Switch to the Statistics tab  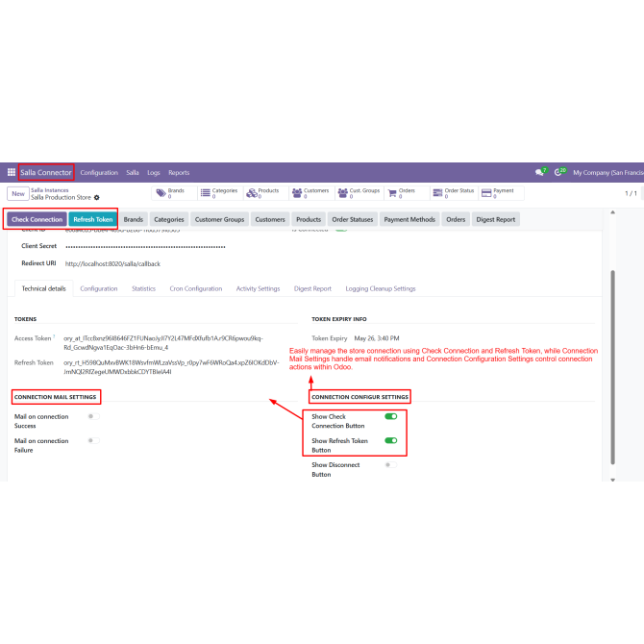144,288
